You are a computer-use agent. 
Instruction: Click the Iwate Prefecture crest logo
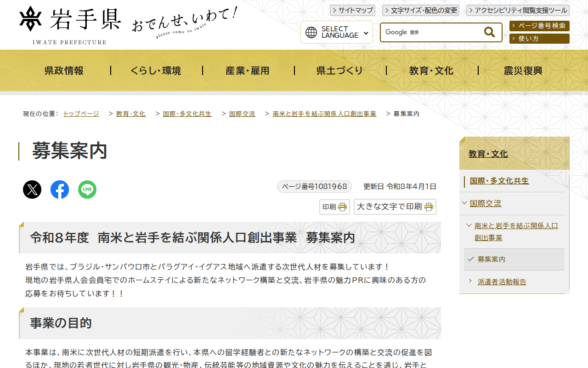pyautogui.click(x=29, y=18)
